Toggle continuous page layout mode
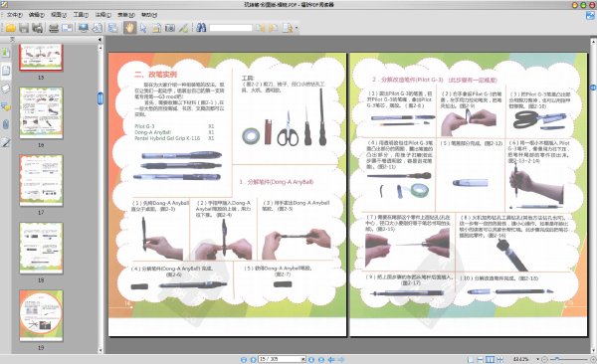597x364 pixels. (x=481, y=359)
